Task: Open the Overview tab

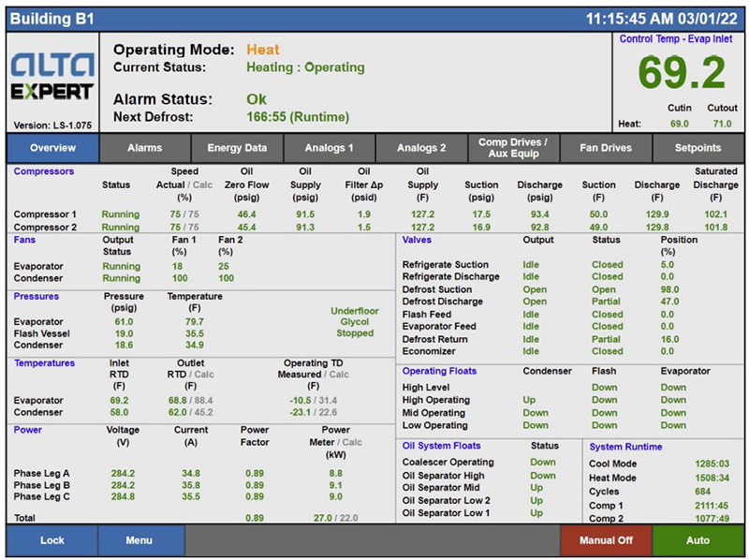Action: click(52, 148)
